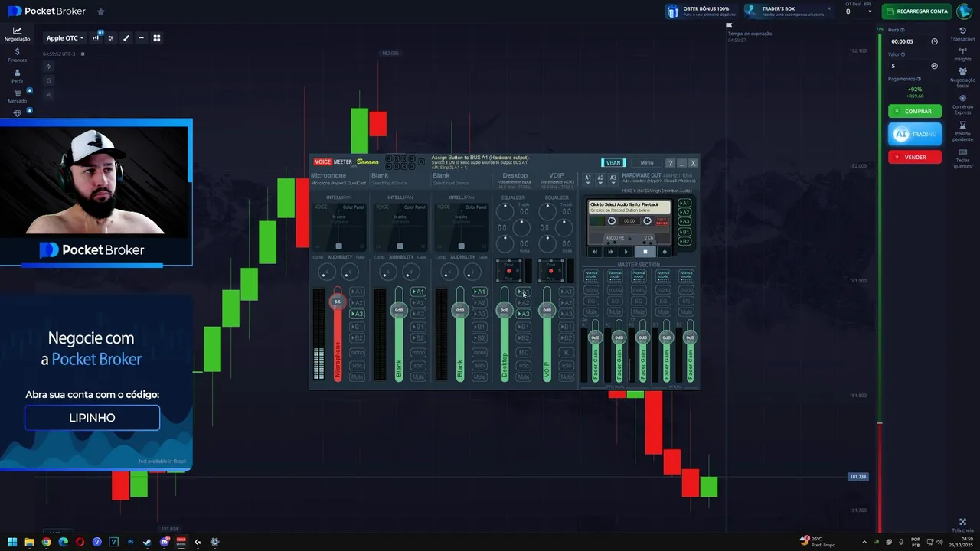Open the Transações panel icon
This screenshot has height=551, width=980.
[x=962, y=34]
